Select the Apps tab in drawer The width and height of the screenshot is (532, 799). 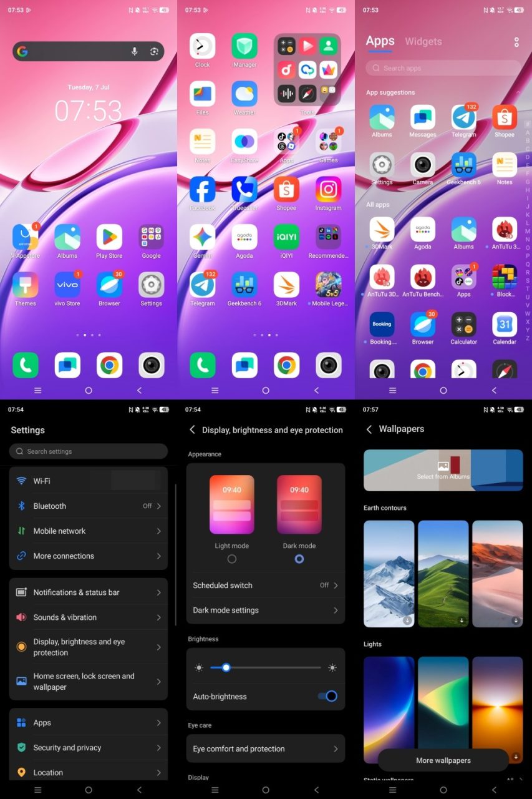380,41
